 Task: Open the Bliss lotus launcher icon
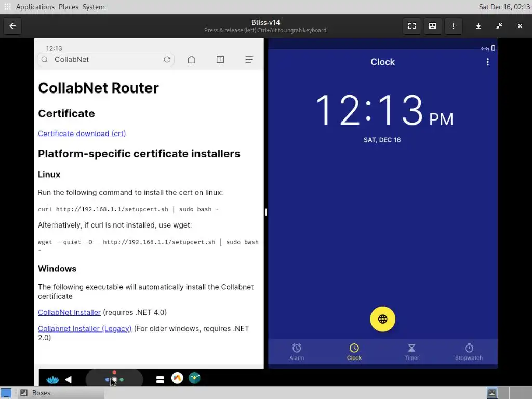(x=52, y=379)
